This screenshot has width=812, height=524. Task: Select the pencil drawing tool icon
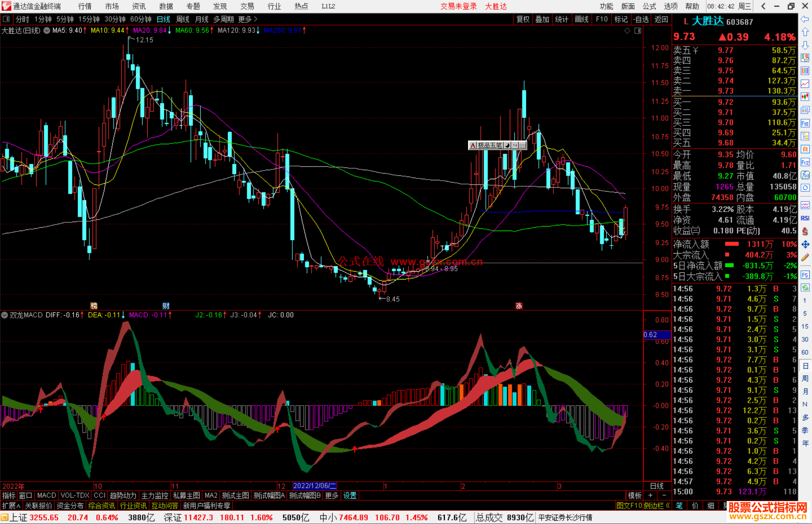(x=805, y=257)
